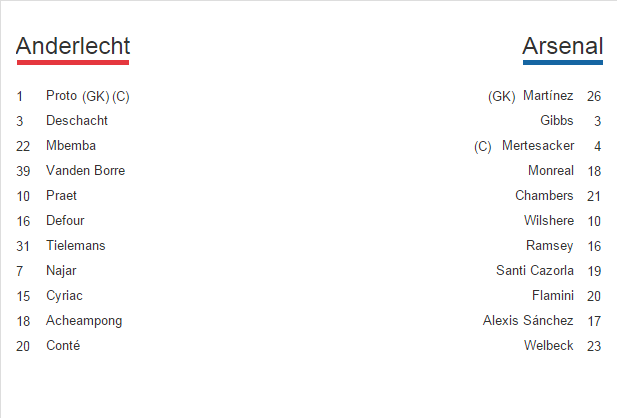Click captain Mertesacker's name
Screen dimensions: 617x418
tap(537, 146)
